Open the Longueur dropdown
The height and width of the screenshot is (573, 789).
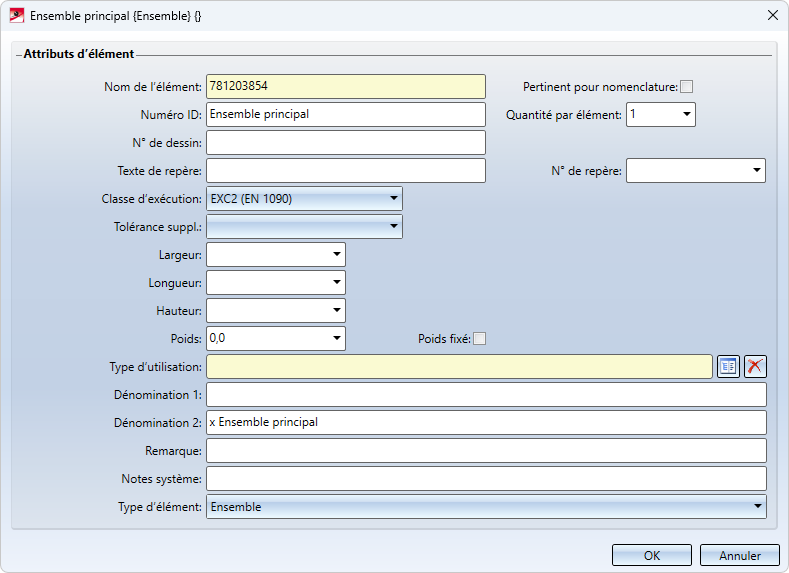(x=337, y=282)
